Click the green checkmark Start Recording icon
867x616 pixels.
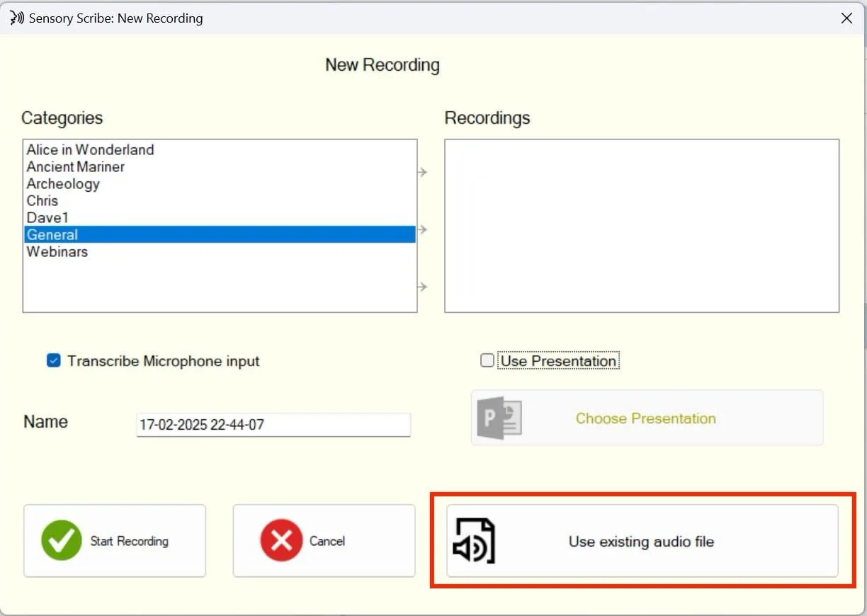click(x=61, y=540)
